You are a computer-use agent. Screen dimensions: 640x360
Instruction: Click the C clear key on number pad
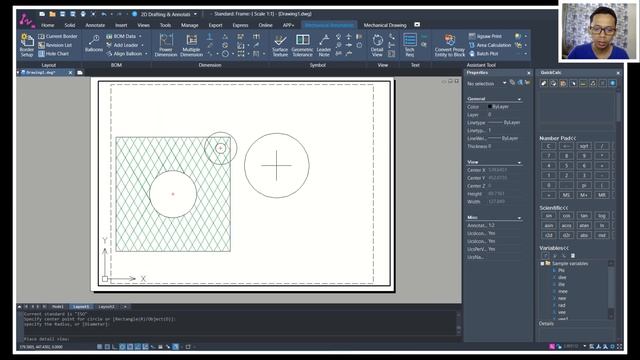click(x=548, y=146)
